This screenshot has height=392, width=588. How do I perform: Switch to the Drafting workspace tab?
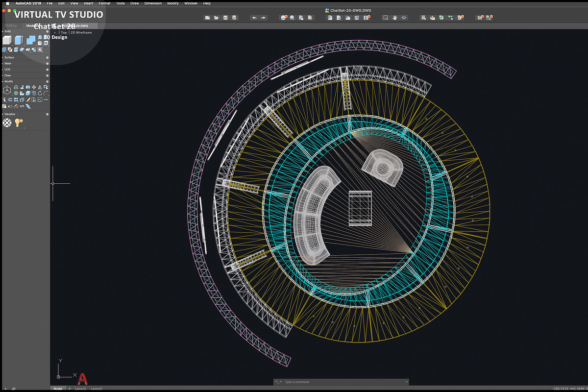click(x=11, y=25)
